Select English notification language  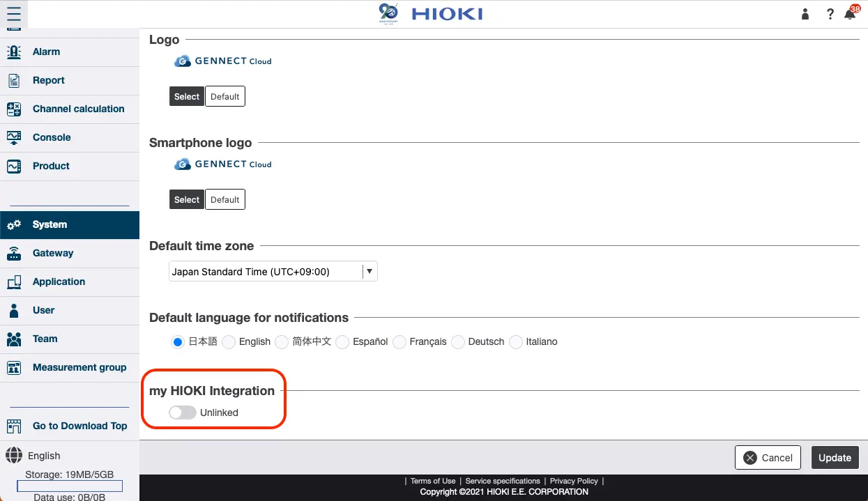pos(228,341)
